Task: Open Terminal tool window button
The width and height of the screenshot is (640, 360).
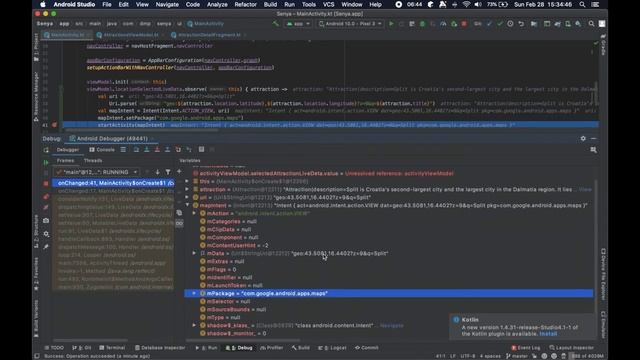Action: (112, 348)
